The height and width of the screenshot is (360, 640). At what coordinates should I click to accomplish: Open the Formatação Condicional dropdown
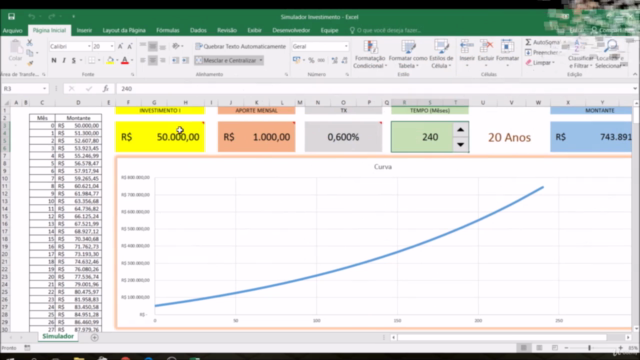point(370,54)
